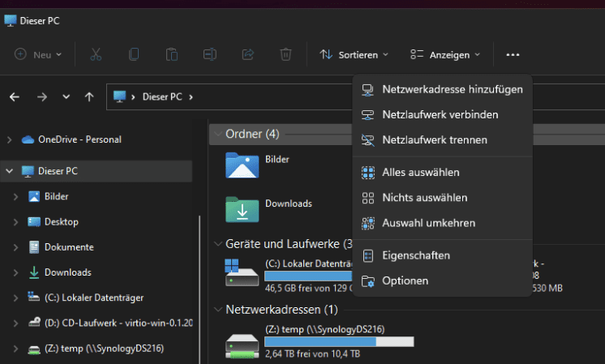Choose Netzwerkadresse hinzufügen menu entry
Viewport: 605px width, 364px height.
(x=443, y=89)
